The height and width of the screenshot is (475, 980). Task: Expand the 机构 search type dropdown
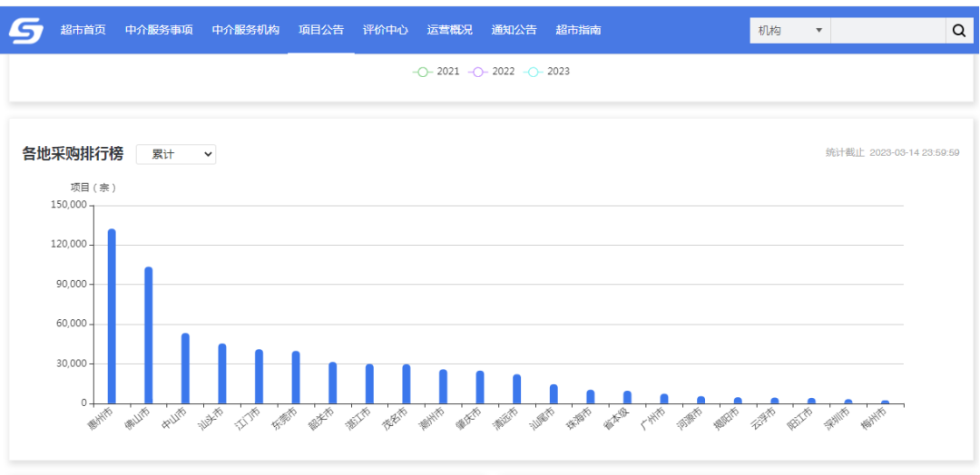coord(790,31)
